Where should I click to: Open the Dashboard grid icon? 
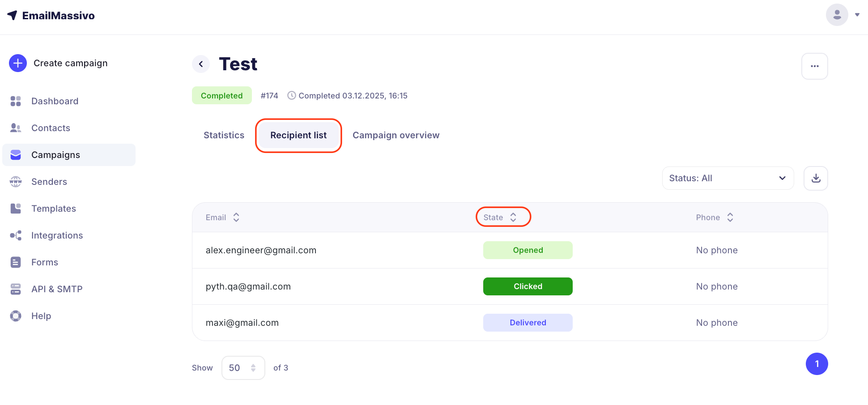pyautogui.click(x=16, y=101)
